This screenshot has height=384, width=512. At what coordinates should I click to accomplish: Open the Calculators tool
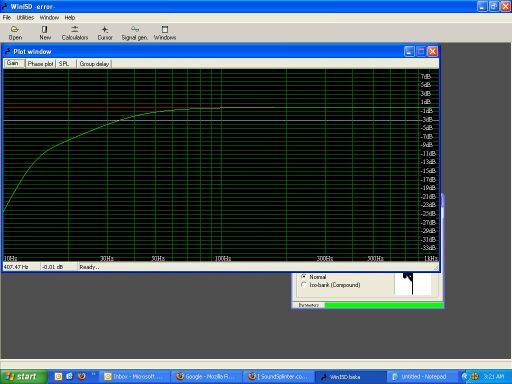(75, 33)
